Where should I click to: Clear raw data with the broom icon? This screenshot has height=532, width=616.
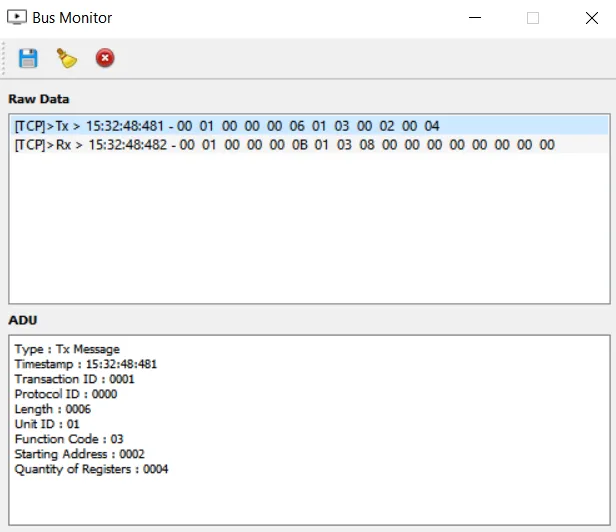click(x=67, y=58)
